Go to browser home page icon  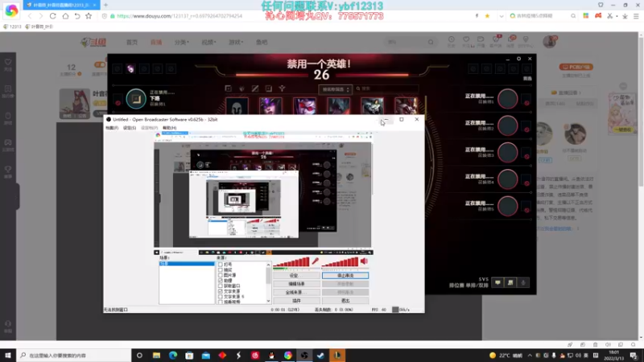pyautogui.click(x=65, y=16)
